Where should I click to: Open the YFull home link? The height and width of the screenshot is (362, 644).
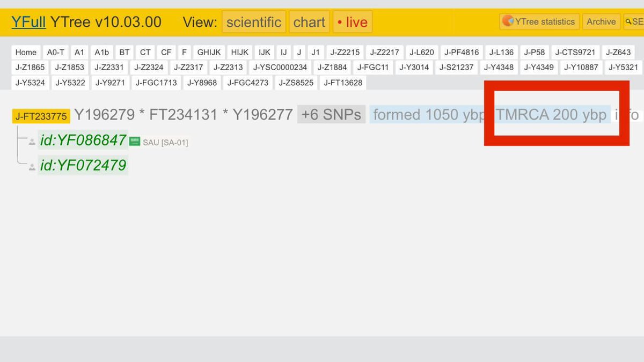point(28,22)
